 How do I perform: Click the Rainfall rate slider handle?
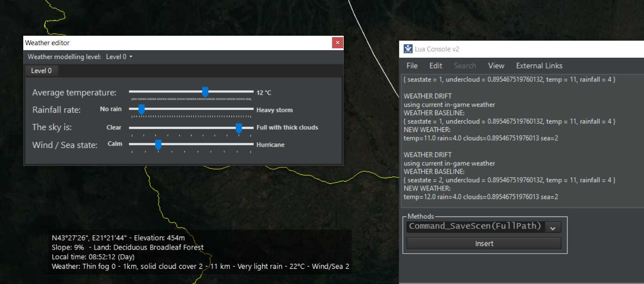point(141,110)
